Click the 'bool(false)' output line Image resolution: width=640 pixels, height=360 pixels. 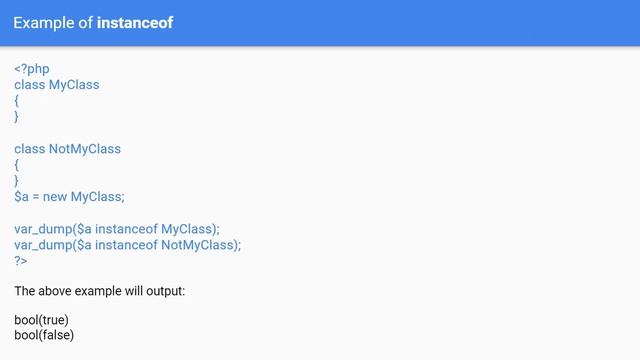pos(44,335)
